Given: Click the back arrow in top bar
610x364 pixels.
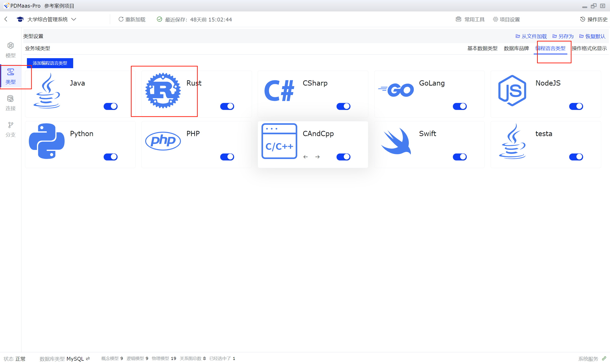Looking at the screenshot, I should [6, 19].
